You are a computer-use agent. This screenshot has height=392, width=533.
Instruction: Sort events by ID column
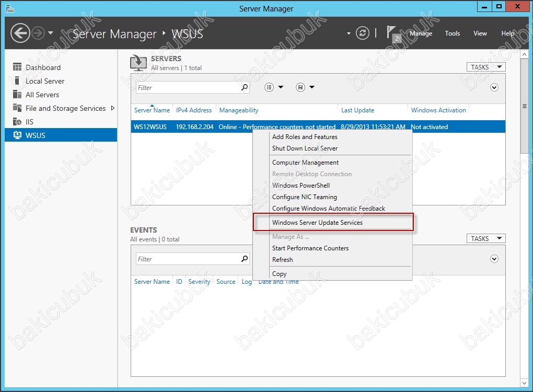(179, 282)
